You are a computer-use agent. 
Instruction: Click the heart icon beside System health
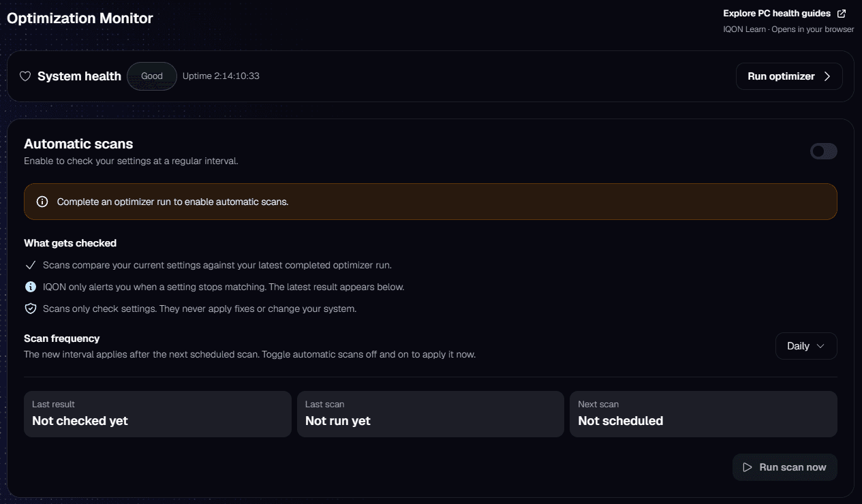tap(25, 76)
